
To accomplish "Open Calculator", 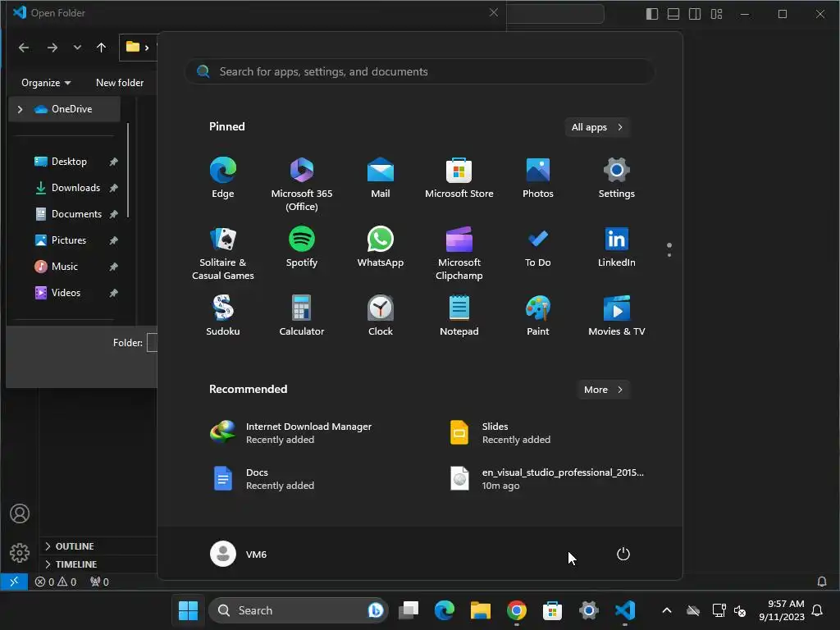I will click(x=302, y=316).
